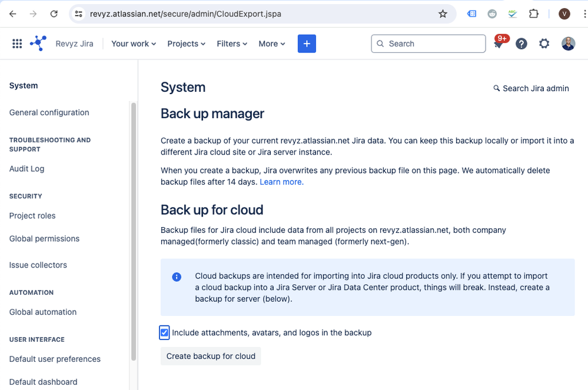Click the sidebar vertical scrollbar

click(x=134, y=231)
